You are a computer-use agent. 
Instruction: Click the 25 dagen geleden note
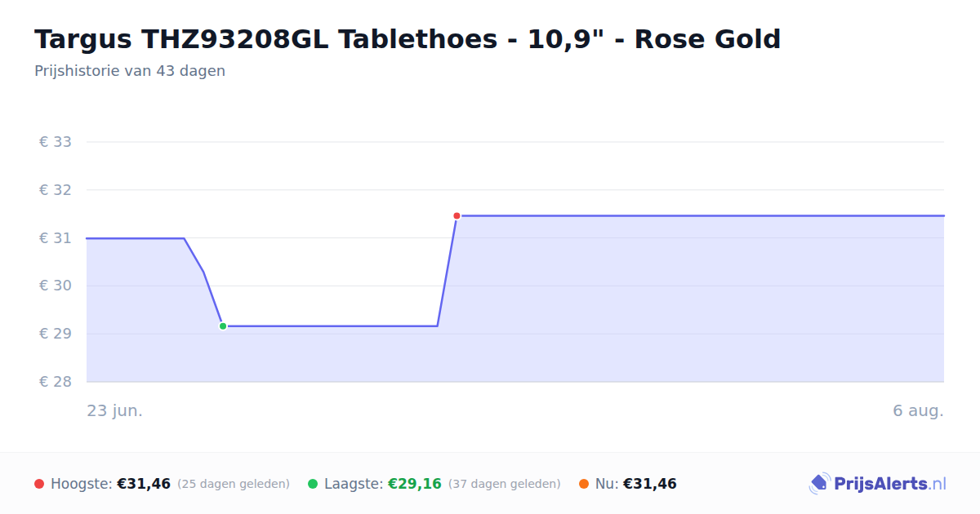[x=234, y=484]
